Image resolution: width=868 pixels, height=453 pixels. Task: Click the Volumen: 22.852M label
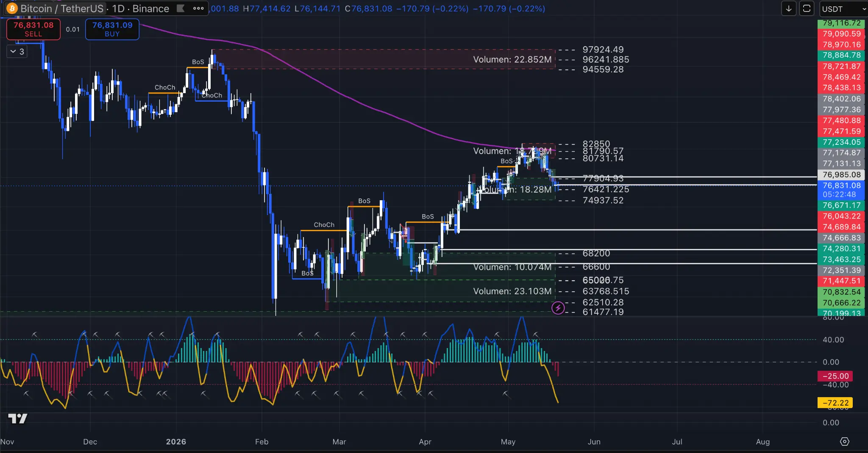512,59
